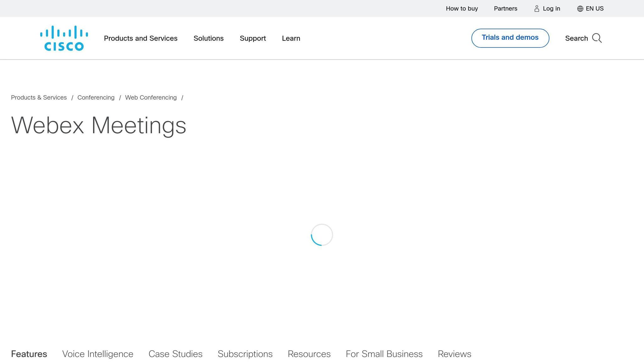Open search using the magnifier icon
Viewport: 644px width, 362px height.
tap(597, 38)
